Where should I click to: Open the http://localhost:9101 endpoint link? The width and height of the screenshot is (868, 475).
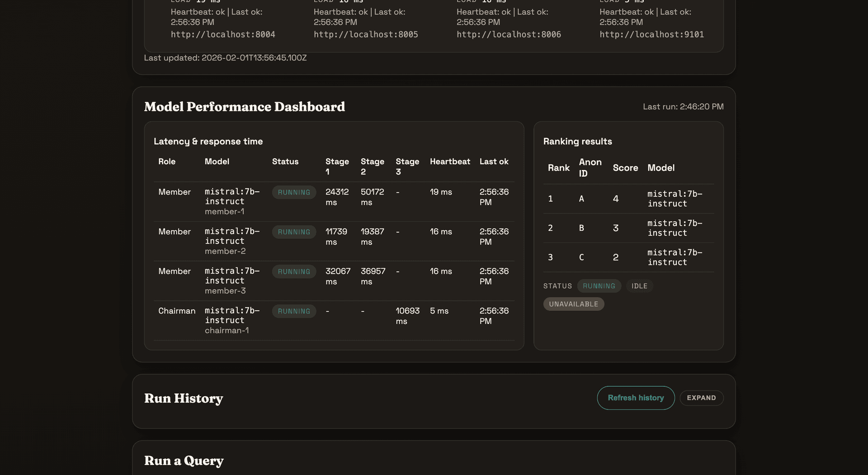(x=651, y=34)
